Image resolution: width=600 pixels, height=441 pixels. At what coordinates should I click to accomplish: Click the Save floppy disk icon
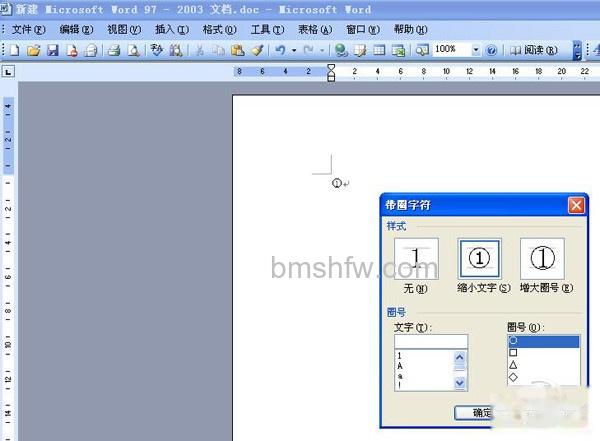[x=53, y=50]
